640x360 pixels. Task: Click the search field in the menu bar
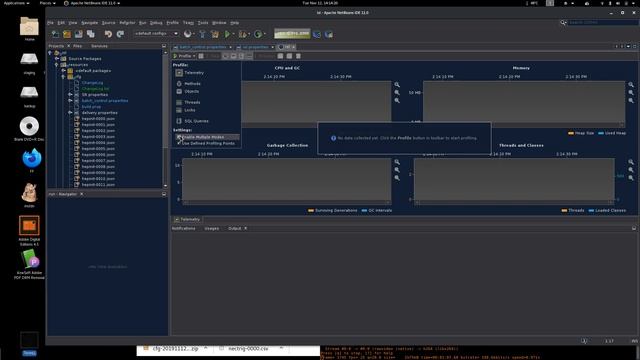coord(603,22)
